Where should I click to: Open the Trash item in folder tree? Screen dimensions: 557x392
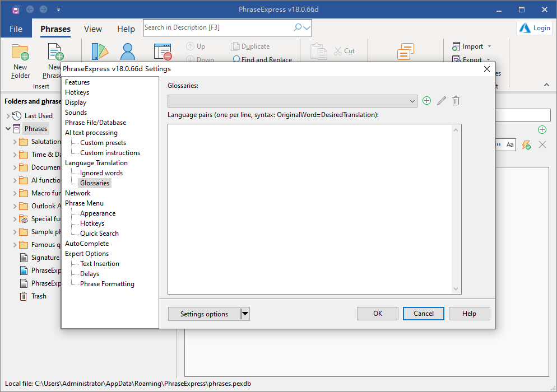[39, 296]
